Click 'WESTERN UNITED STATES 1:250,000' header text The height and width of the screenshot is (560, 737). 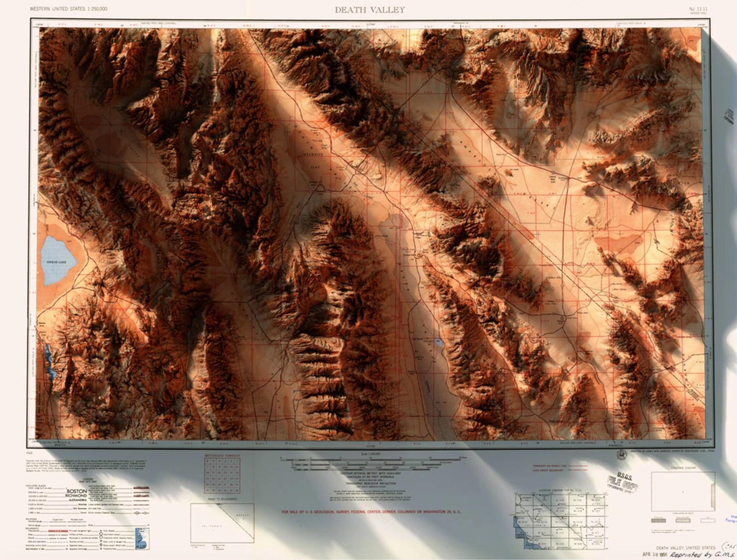(x=69, y=9)
